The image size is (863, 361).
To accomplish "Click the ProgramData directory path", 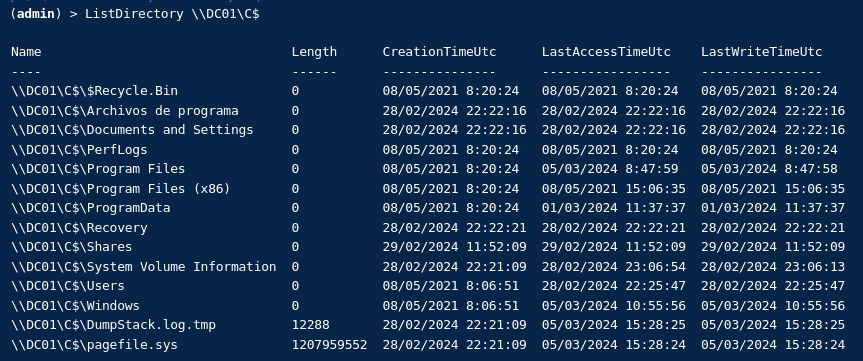I will [90, 208].
